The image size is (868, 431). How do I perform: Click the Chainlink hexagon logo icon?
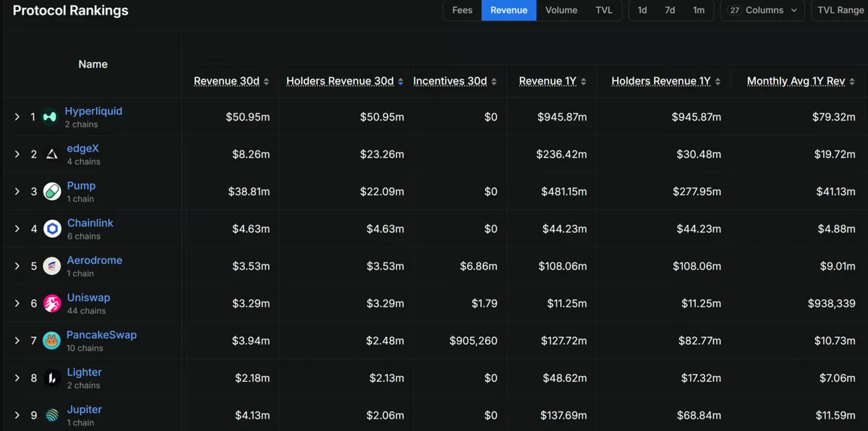click(x=52, y=229)
